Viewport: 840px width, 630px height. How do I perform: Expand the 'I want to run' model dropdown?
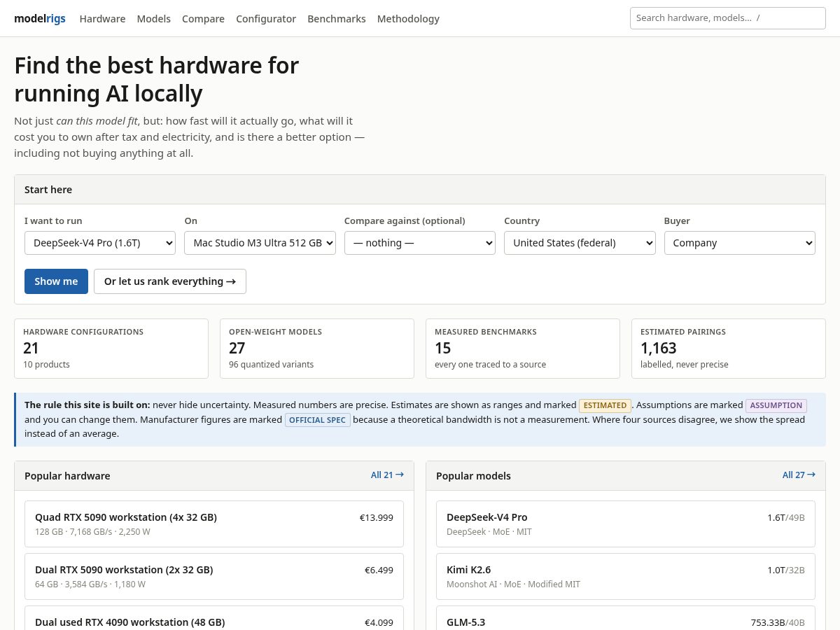tap(100, 243)
